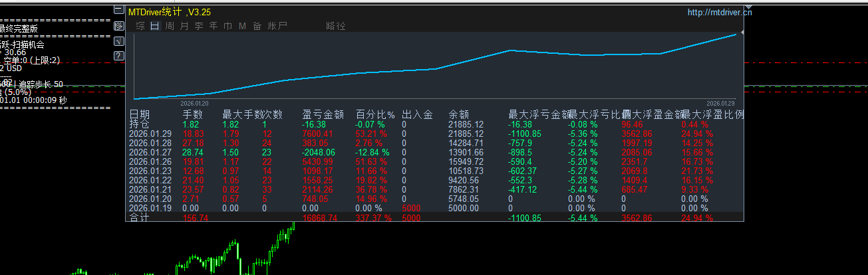868x275 pixels.
Task: Select the 2026.01.26 date row
Action: pos(150,161)
